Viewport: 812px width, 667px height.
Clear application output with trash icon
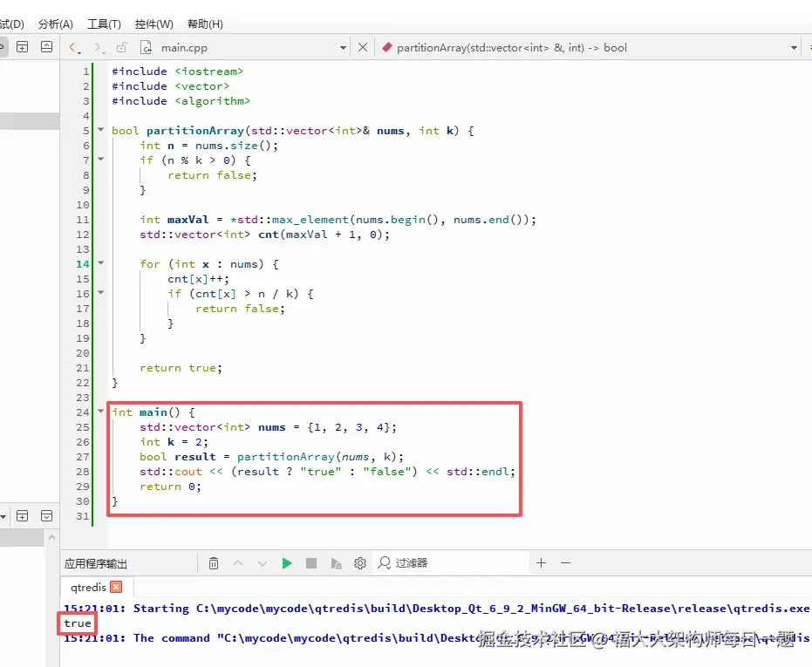pyautogui.click(x=214, y=563)
